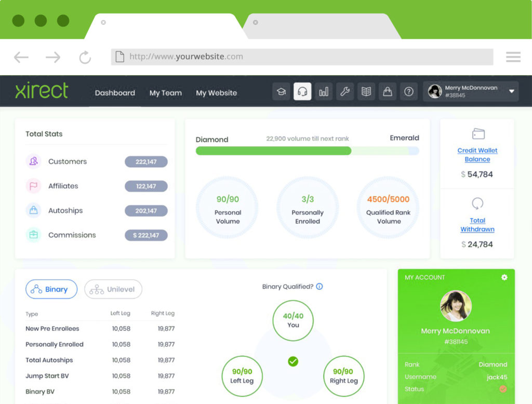Click the Affiliates flag icon
Screen dimensions: 532x404
point(34,186)
